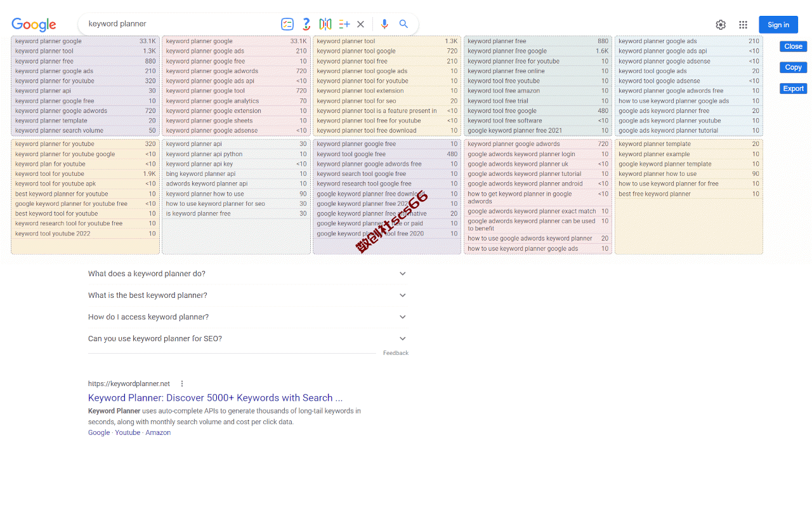Click the Google sitelink under the result

coord(99,432)
